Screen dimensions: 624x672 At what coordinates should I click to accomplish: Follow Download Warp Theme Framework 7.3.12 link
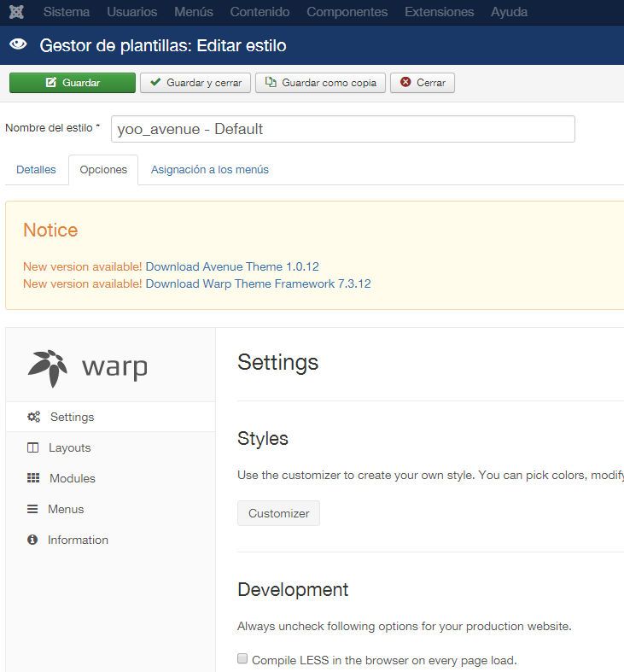[x=259, y=283]
